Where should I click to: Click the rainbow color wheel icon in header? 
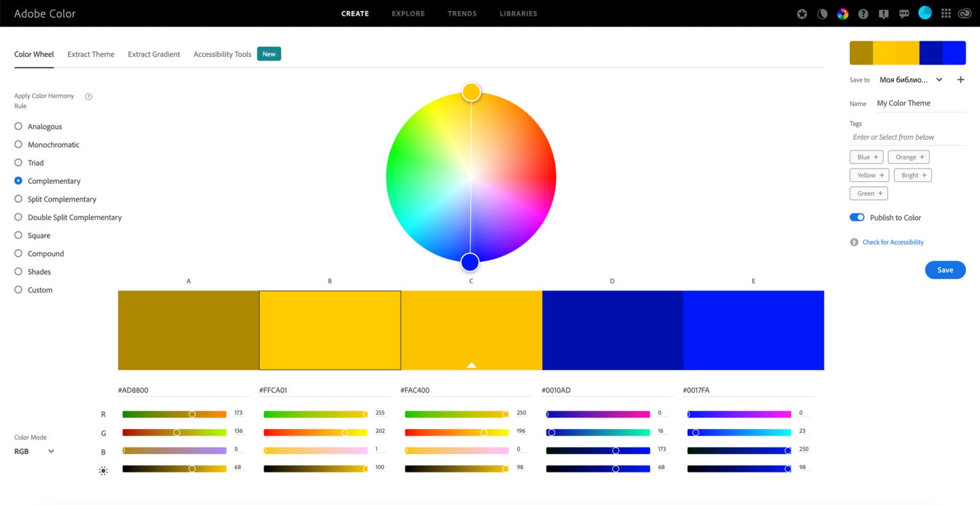coord(843,14)
